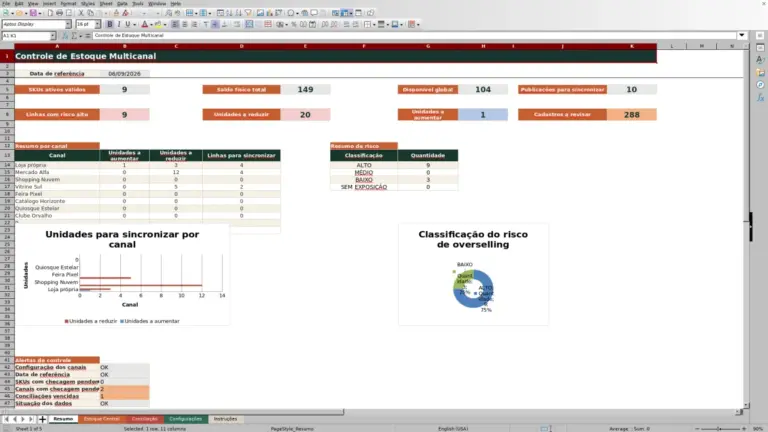
Task: Expand the Name Box dropdown arrow
Action: tap(52, 36)
